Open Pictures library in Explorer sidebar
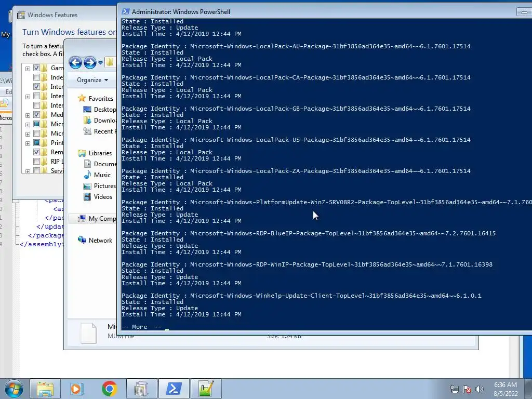532x399 pixels. pos(104,186)
